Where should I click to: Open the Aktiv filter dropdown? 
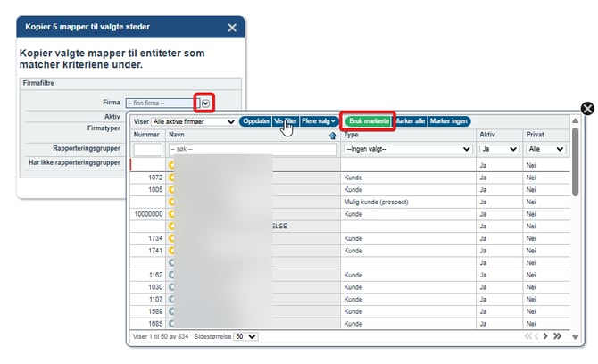(x=499, y=150)
